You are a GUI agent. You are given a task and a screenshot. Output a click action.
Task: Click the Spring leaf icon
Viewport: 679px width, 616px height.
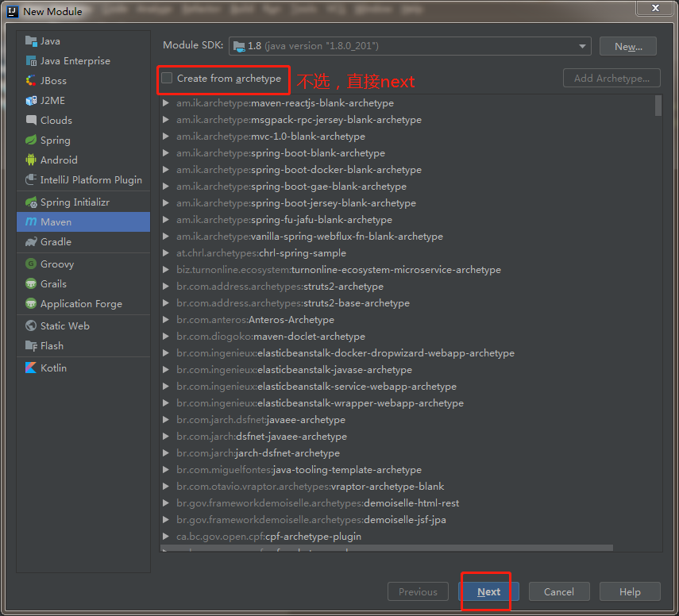31,140
